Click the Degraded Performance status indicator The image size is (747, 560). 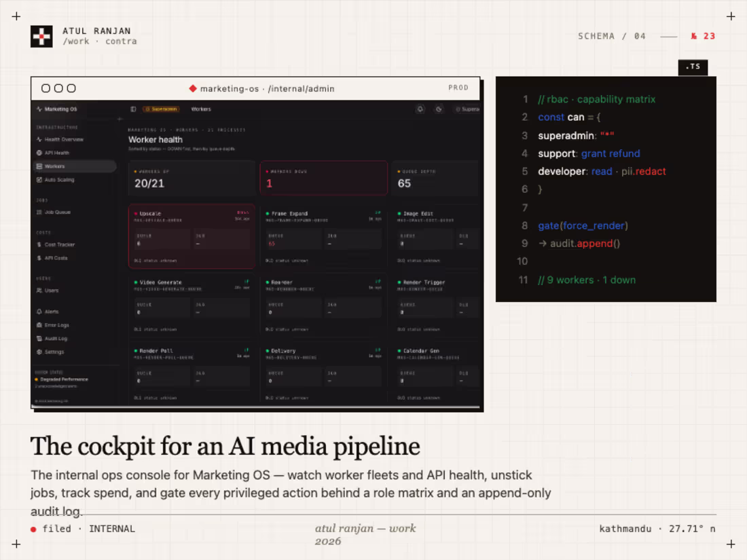[61, 379]
